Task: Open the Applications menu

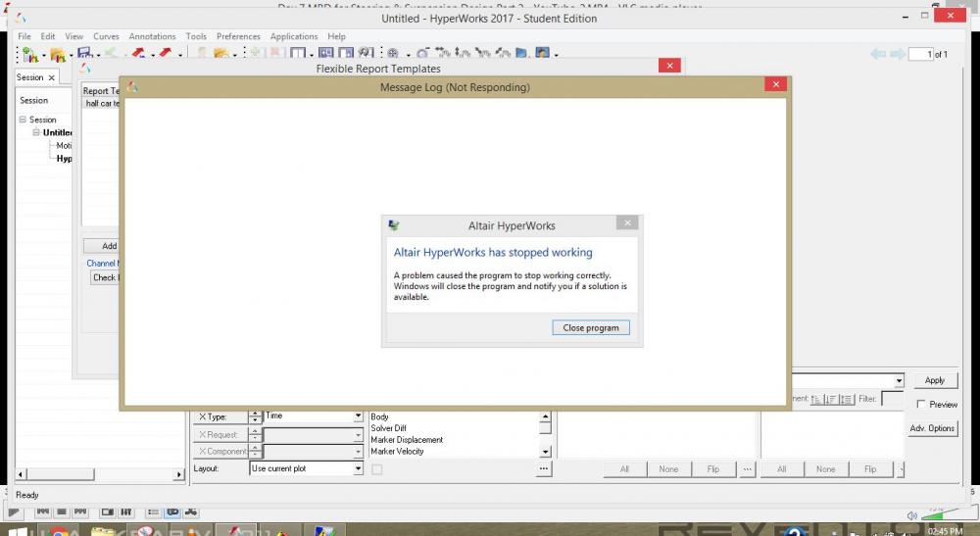Action: coord(294,36)
